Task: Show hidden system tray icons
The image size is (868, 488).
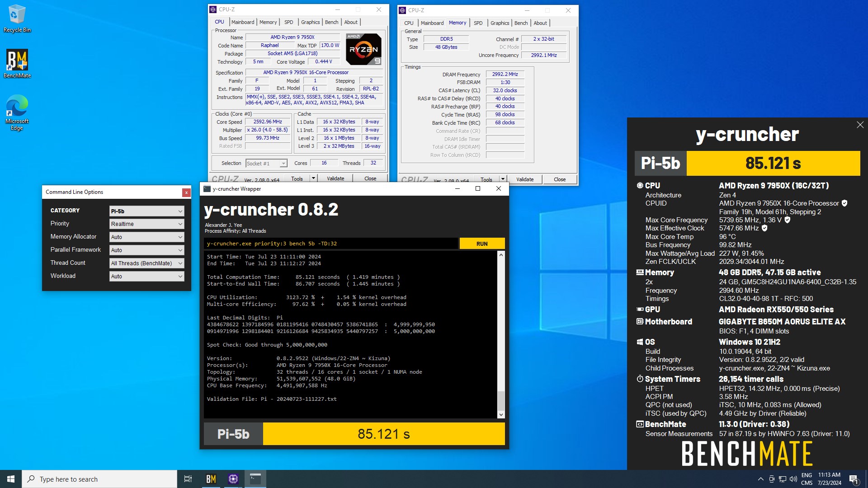Action: pyautogui.click(x=760, y=479)
